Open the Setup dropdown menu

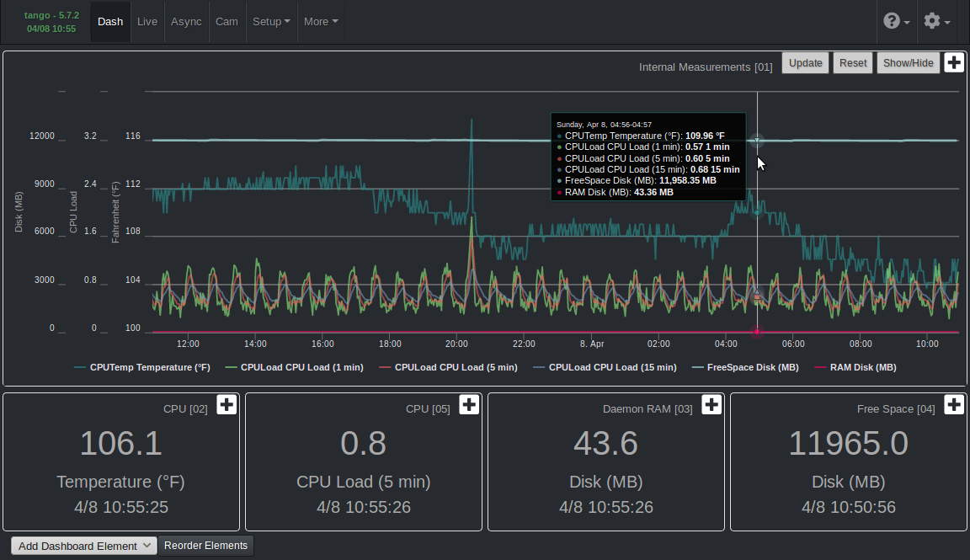[271, 22]
